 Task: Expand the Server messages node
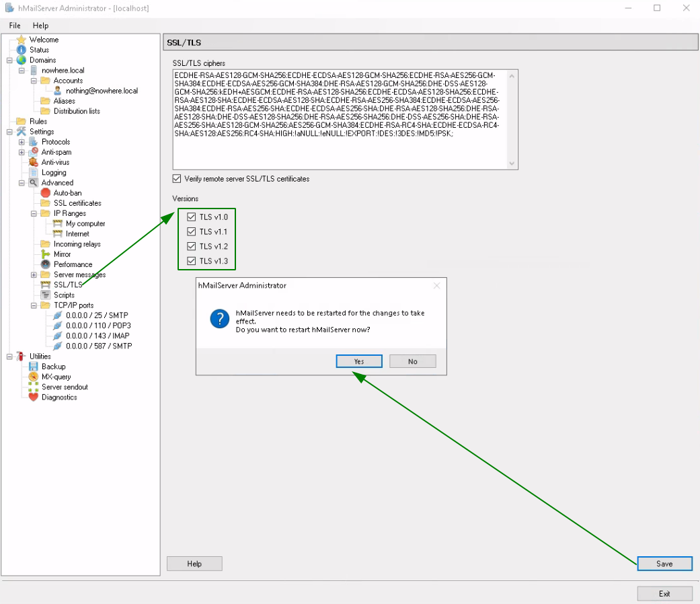coord(34,275)
